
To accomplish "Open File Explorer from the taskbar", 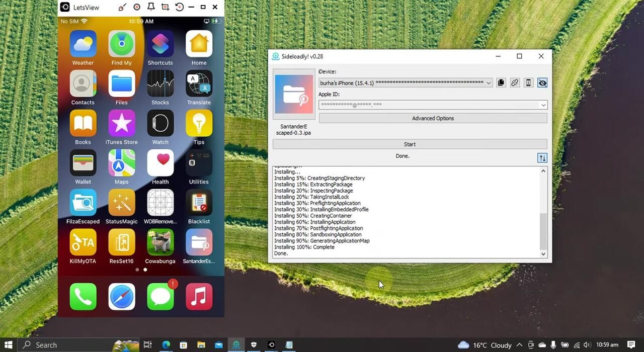I will point(201,345).
